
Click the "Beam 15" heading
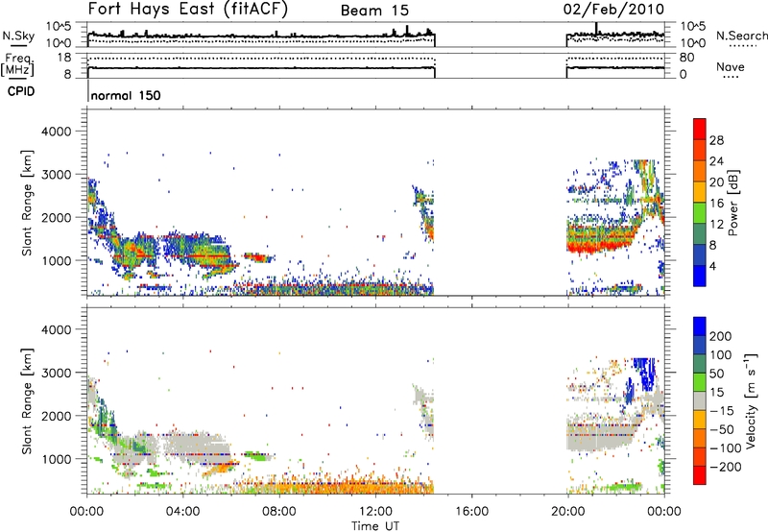374,11
